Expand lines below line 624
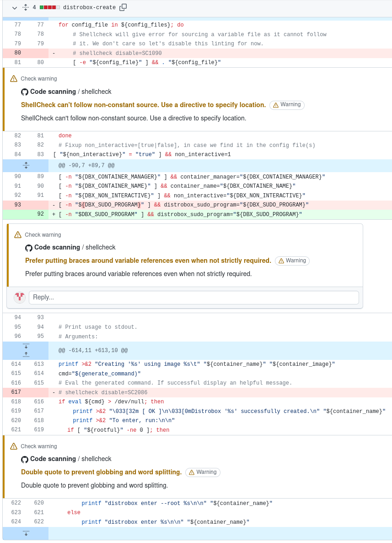The height and width of the screenshot is (543, 392). click(26, 533)
